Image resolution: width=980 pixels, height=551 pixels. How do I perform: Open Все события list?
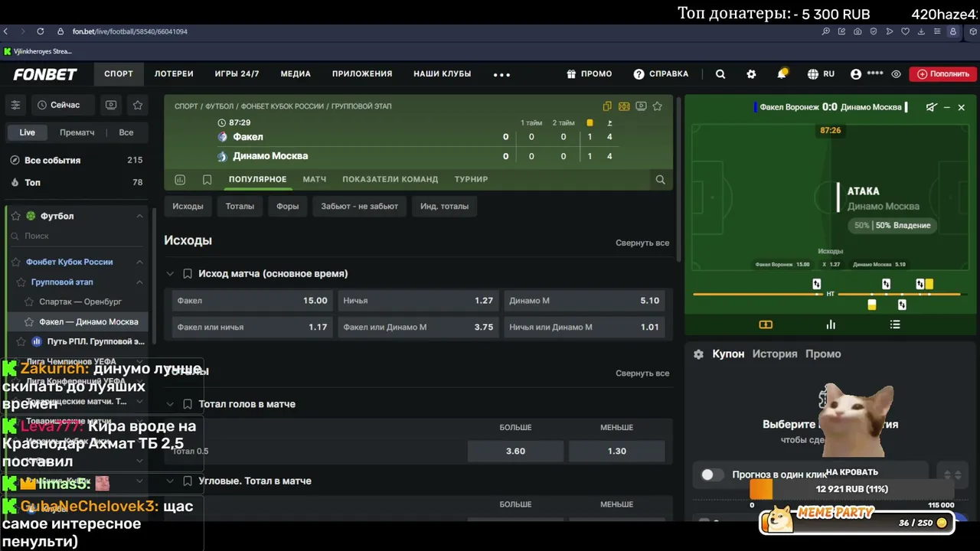coord(77,160)
